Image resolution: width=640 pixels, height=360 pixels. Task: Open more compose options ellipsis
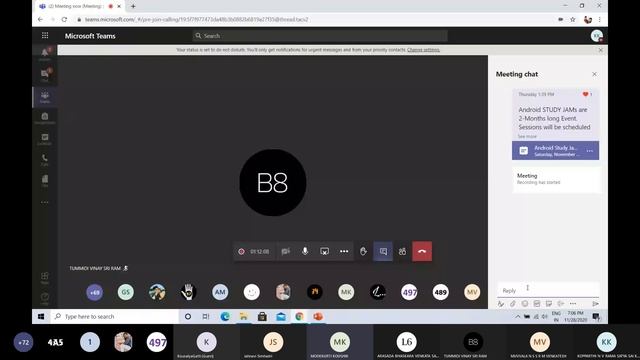click(573, 304)
